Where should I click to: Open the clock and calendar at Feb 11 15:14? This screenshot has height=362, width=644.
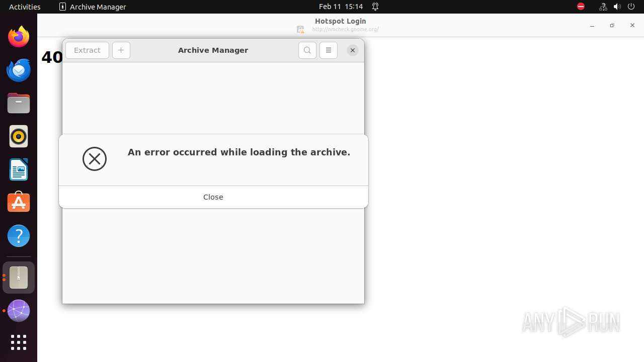(x=341, y=7)
